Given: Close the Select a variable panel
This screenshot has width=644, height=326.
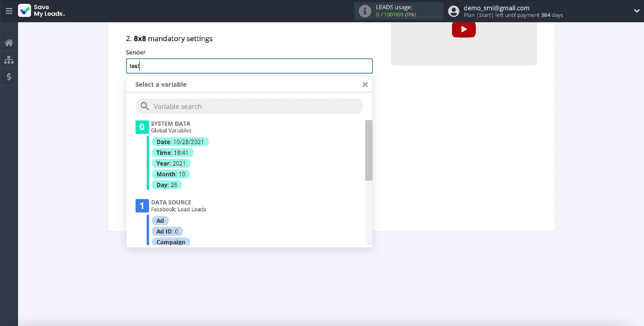Looking at the screenshot, I should pos(365,84).
